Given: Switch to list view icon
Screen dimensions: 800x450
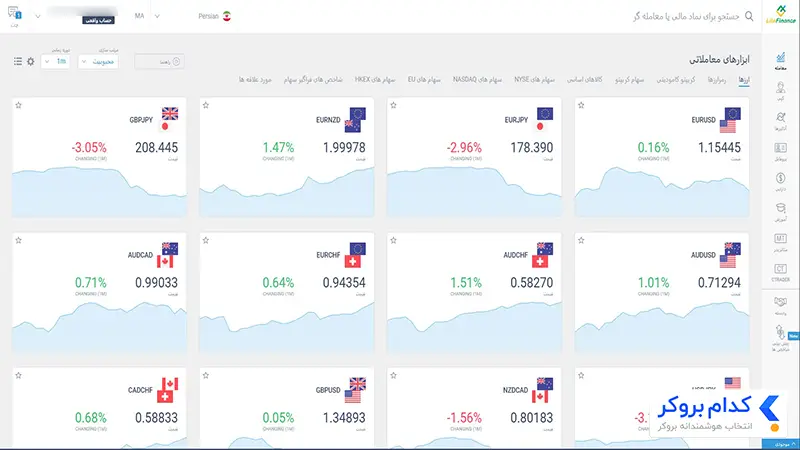Looking at the screenshot, I should pyautogui.click(x=18, y=62).
